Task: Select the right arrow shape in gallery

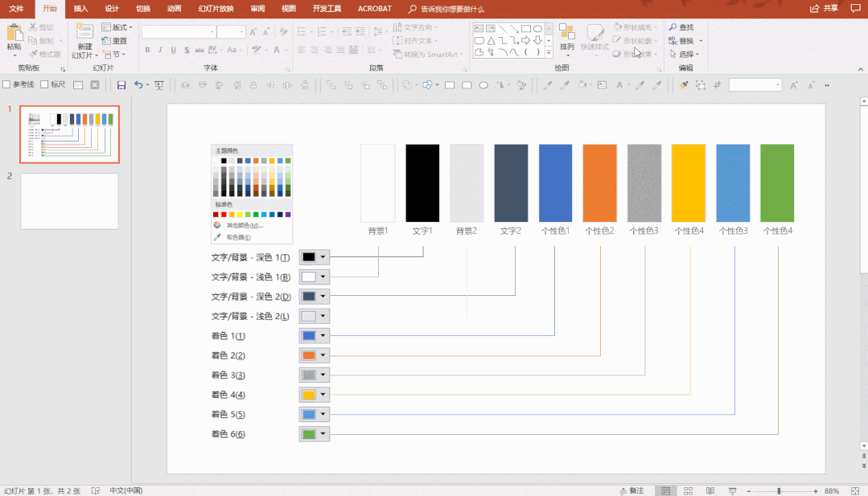Action: pyautogui.click(x=526, y=40)
